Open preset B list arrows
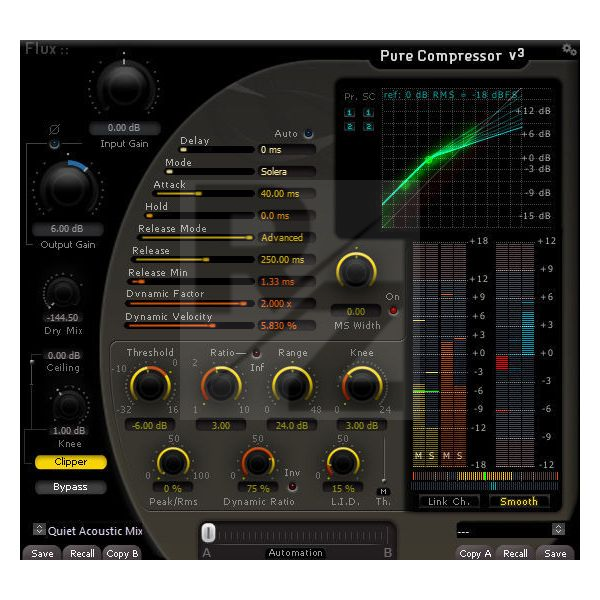Screen dimensions: 600x600 pos(558,529)
